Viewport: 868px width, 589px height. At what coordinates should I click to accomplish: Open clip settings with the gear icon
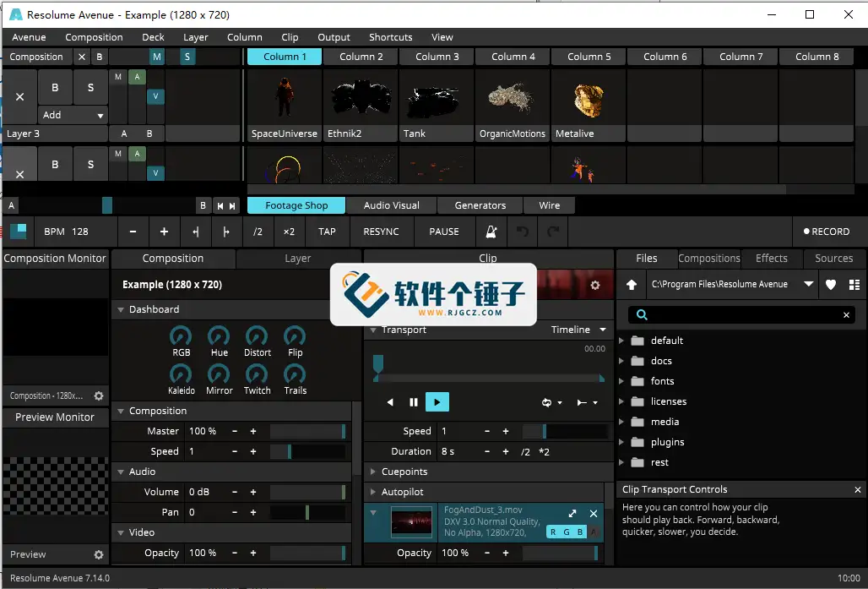tap(595, 285)
